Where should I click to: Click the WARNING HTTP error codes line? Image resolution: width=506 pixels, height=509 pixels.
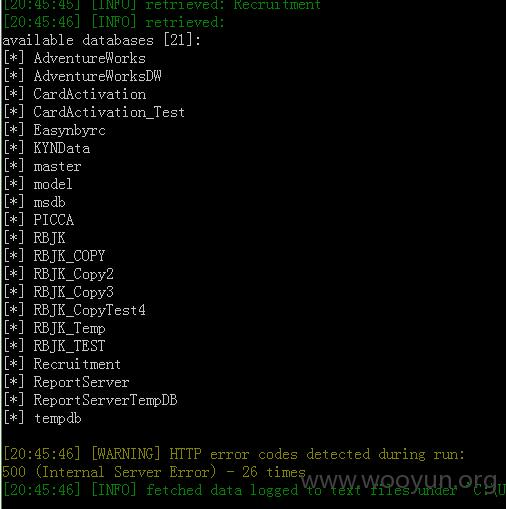coord(234,454)
